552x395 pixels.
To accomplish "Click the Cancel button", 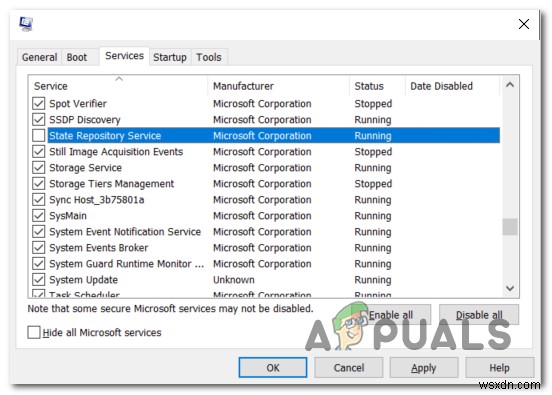I will click(349, 368).
